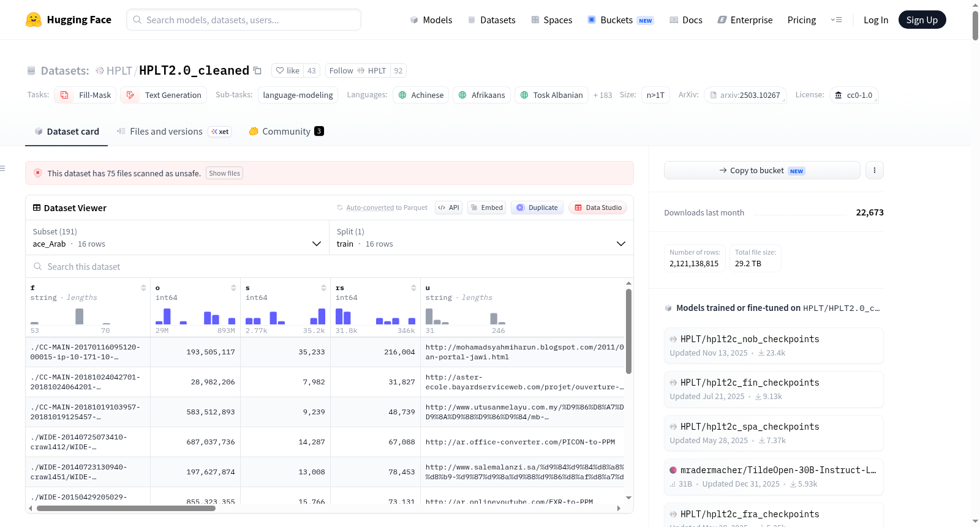The width and height of the screenshot is (980, 527).
Task: Click the Search this dataset field
Action: [330, 266]
